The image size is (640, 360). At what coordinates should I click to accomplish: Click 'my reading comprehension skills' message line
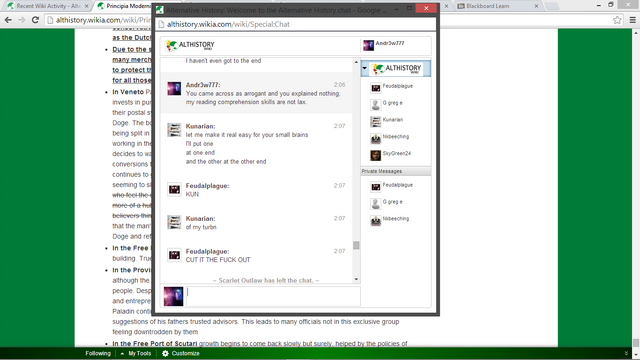[x=246, y=102]
